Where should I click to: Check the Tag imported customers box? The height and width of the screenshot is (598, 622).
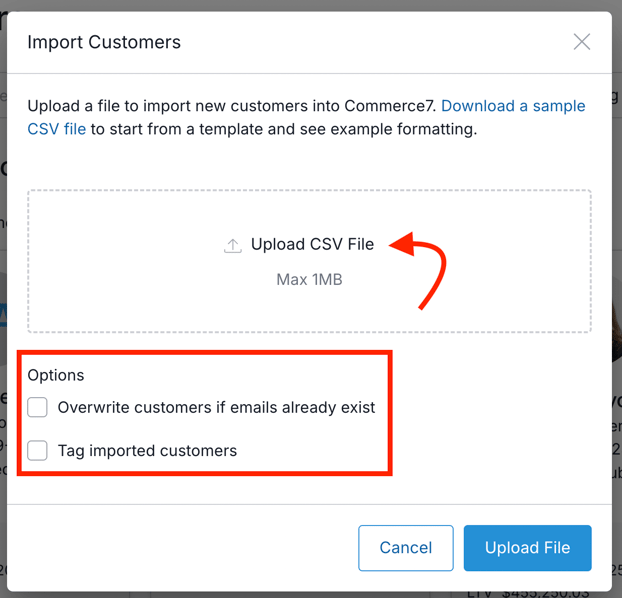pyautogui.click(x=37, y=450)
